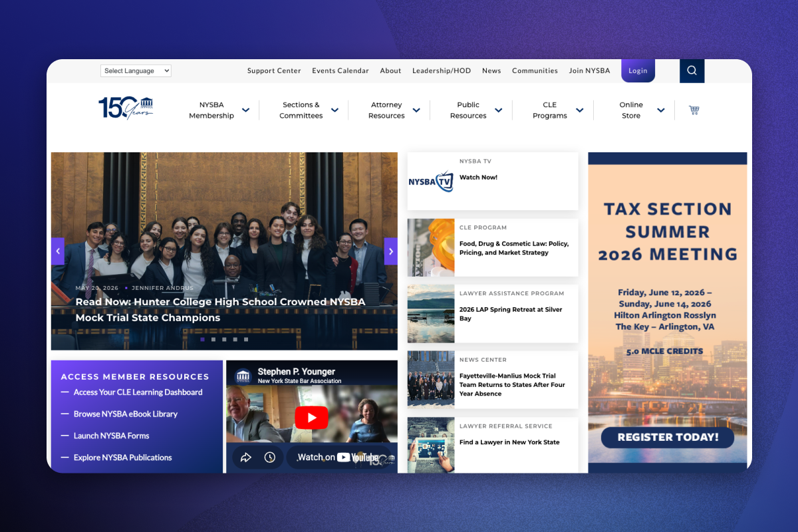Open the Select Language dropdown
Screen dimensions: 798x532
pos(136,70)
